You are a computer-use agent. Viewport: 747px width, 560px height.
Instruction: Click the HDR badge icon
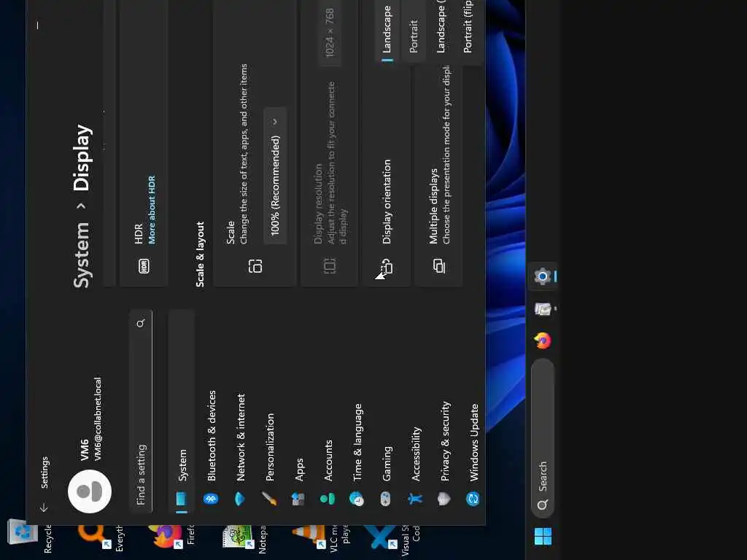click(144, 265)
